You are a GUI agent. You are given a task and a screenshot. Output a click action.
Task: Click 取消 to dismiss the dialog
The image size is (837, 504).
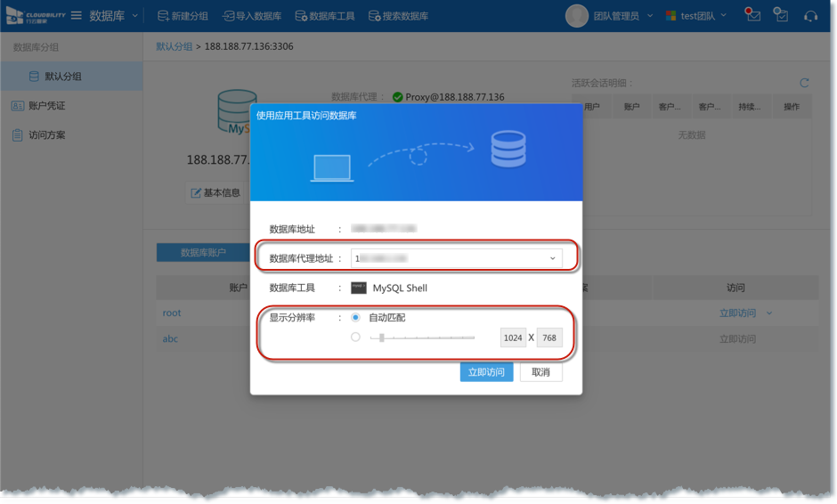pyautogui.click(x=540, y=371)
